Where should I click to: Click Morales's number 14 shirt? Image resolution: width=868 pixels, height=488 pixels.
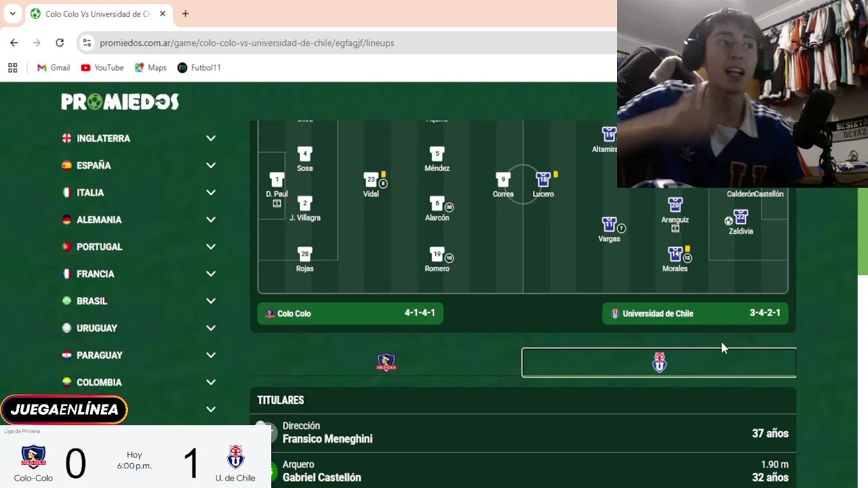coord(675,254)
